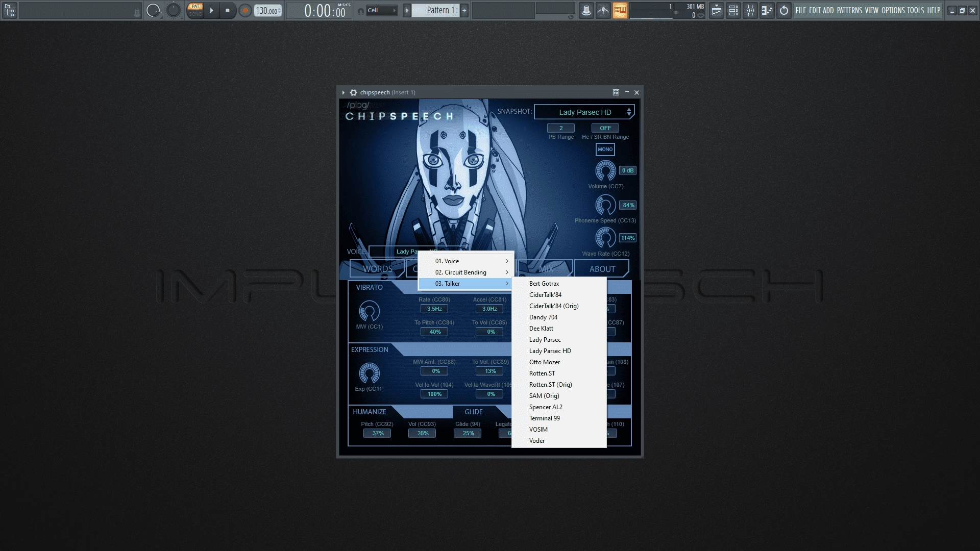Open the FL Studio browser/pattern picker icon
The height and width of the screenshot is (551, 980).
pyautogui.click(x=10, y=10)
